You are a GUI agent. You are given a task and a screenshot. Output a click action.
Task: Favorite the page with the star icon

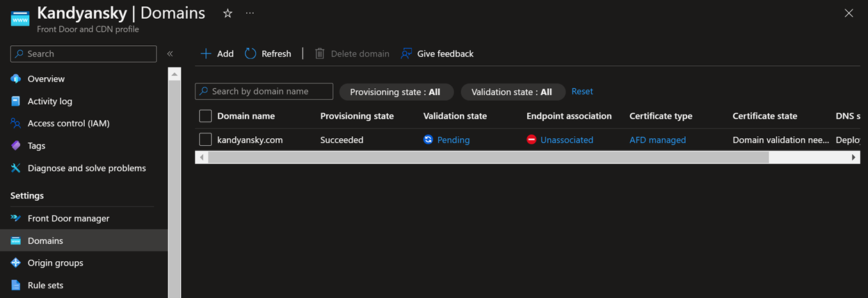pos(227,13)
